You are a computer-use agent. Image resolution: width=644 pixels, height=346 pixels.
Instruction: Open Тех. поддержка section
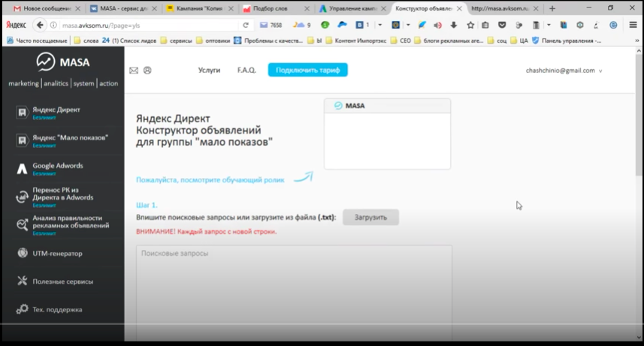click(x=50, y=309)
